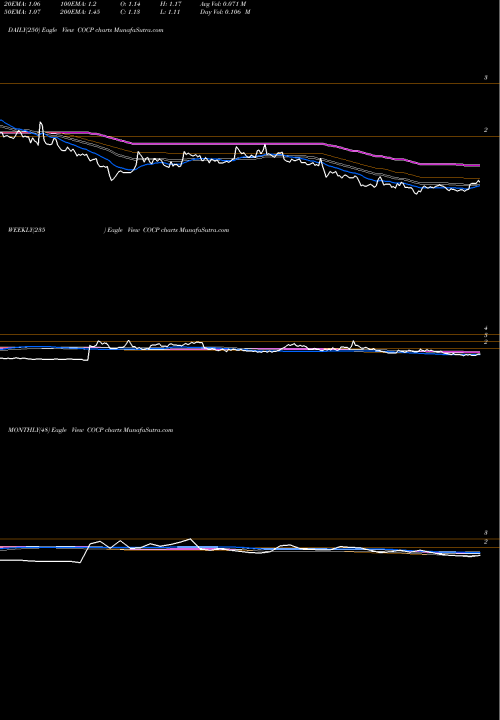Click the 20EMA: 1.06 value
The image size is (500, 720).
coord(24,4)
